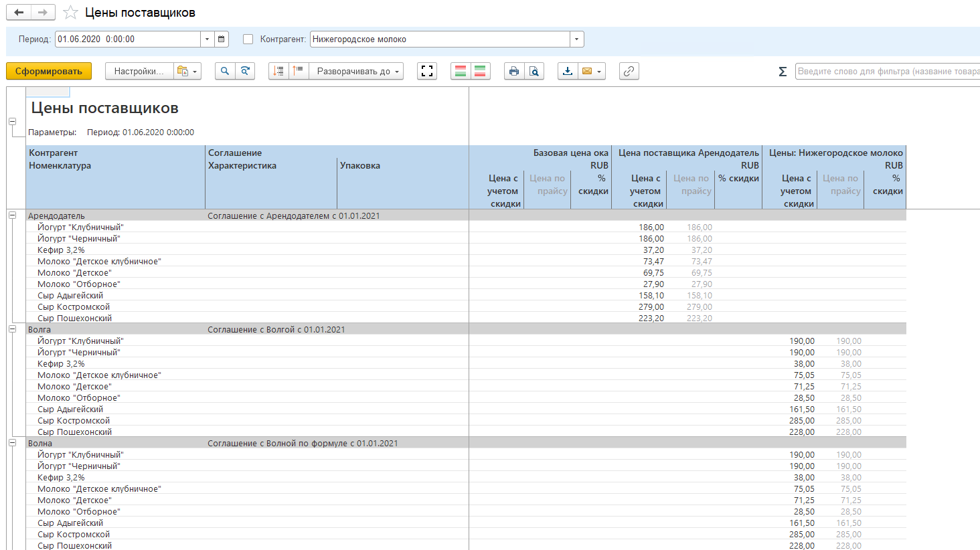980x550 pixels.
Task: Toggle full-screen report view icon
Action: click(x=427, y=72)
